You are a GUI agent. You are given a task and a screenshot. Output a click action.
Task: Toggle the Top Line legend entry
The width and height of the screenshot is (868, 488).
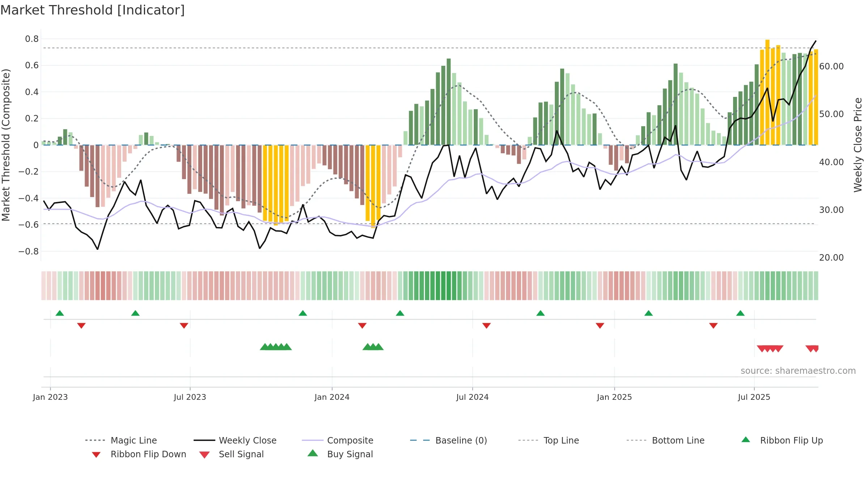(548, 440)
